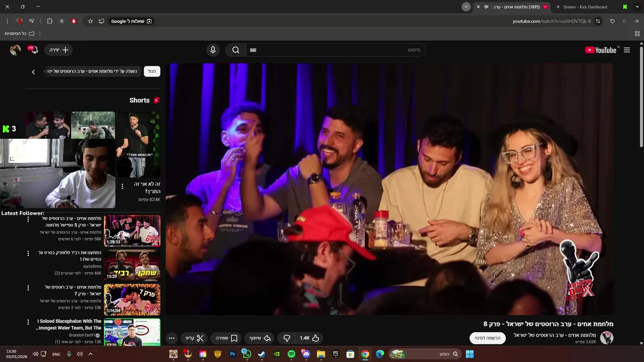Bookmark this page with the star icon
Viewport: 644px width, 362px height.
(91, 21)
